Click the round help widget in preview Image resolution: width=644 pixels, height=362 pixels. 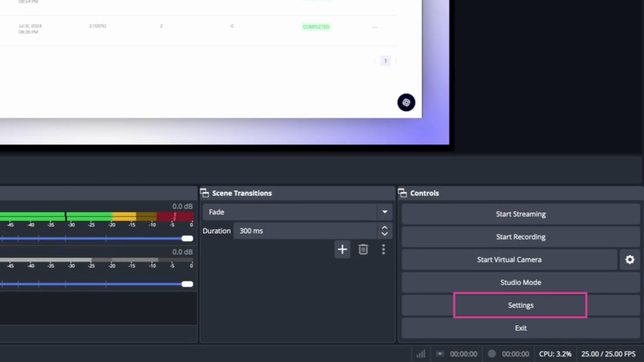[406, 103]
